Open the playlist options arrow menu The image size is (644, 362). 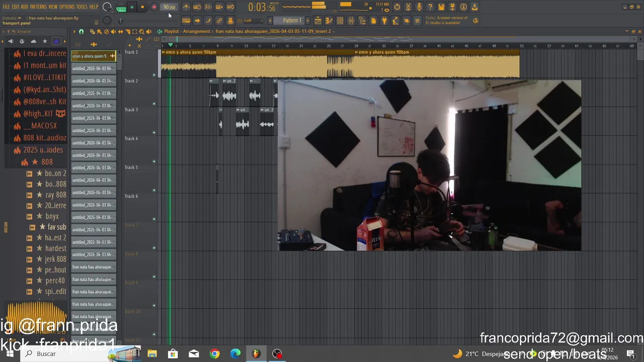click(x=74, y=32)
